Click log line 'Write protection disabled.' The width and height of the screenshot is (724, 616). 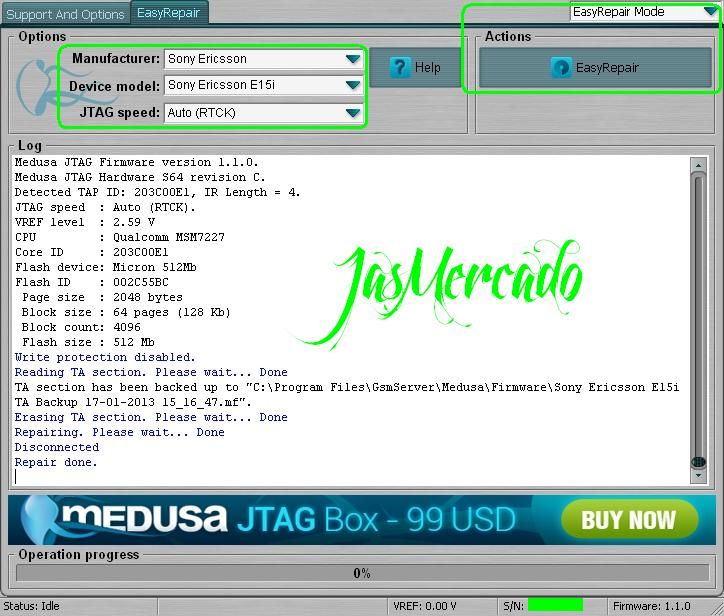point(105,357)
